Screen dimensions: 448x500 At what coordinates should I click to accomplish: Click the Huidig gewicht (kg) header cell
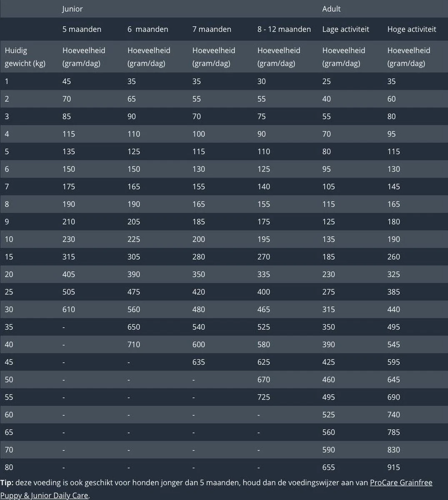coord(25,57)
